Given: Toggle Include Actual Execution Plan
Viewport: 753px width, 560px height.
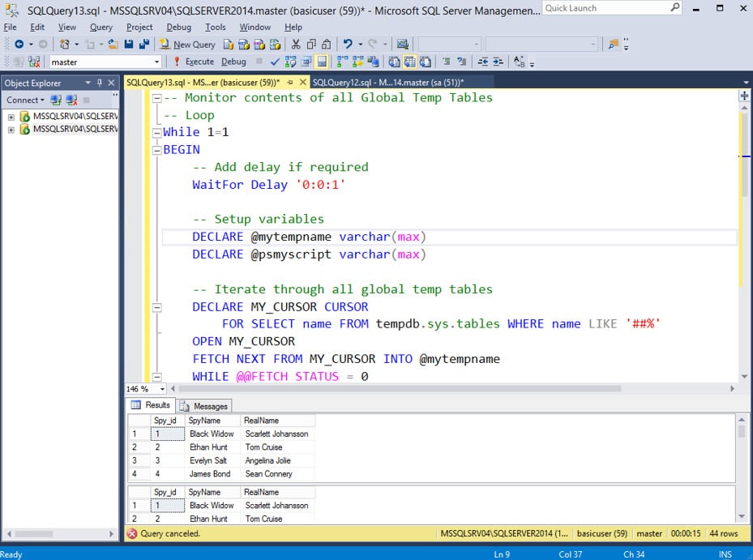Looking at the screenshot, I should click(x=342, y=62).
